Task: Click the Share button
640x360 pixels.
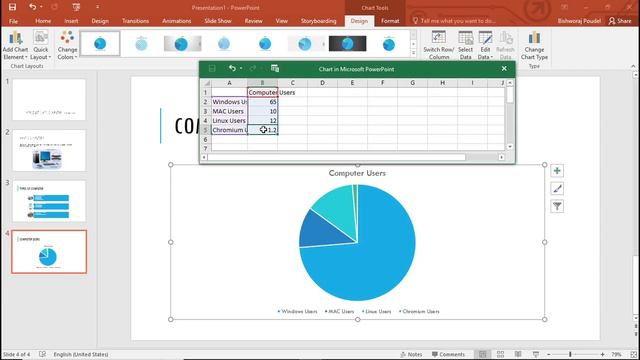Action: (620, 21)
